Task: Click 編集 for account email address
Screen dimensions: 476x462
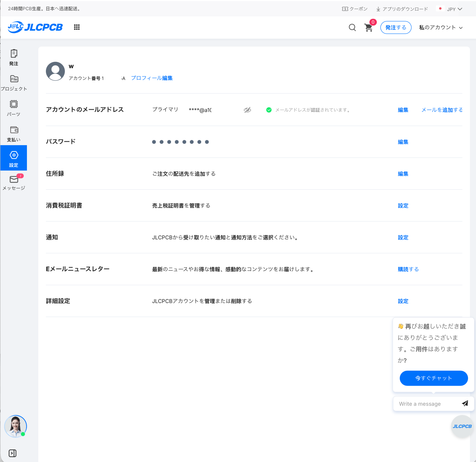Action: coord(403,110)
